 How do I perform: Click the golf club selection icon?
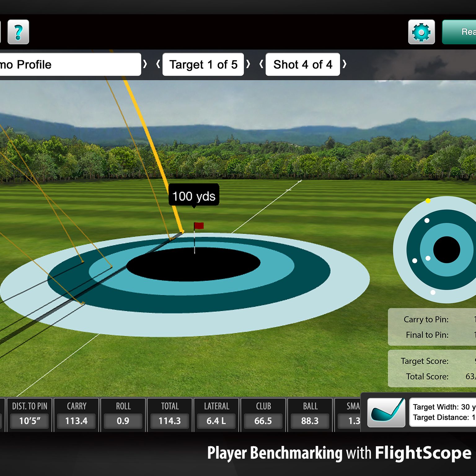tap(386, 412)
